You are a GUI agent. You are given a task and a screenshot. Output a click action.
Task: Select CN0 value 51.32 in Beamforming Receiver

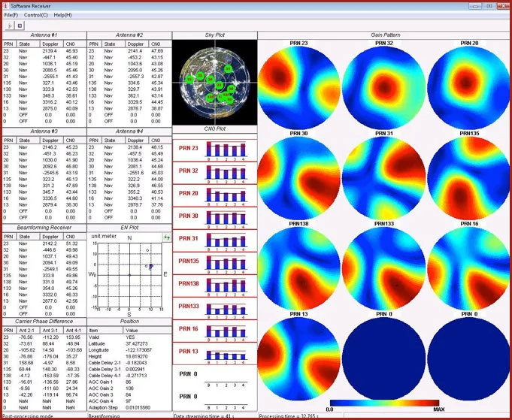pos(72,243)
